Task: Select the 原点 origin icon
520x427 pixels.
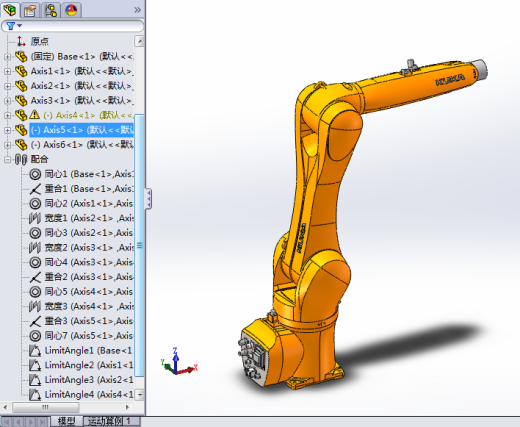Action: (x=21, y=41)
